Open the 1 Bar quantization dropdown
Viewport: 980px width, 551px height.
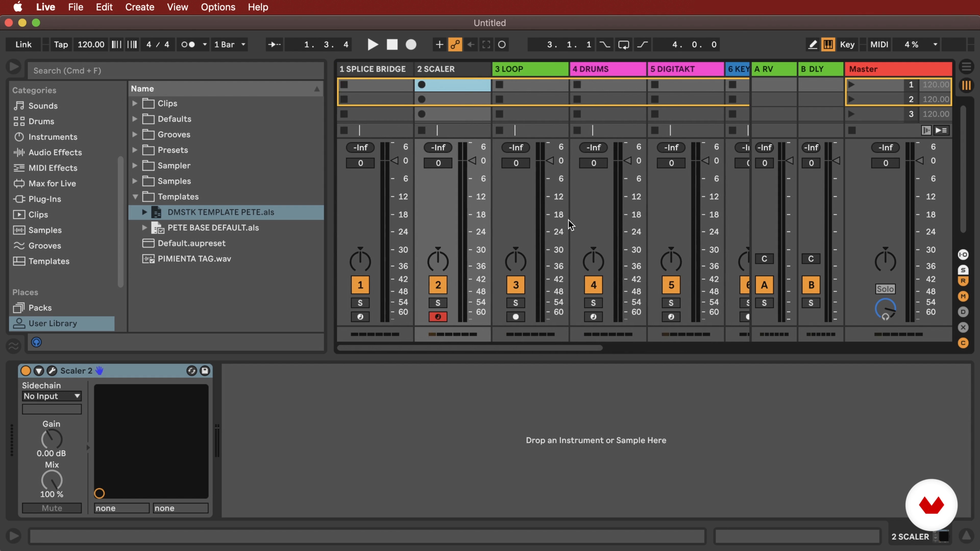click(230, 44)
